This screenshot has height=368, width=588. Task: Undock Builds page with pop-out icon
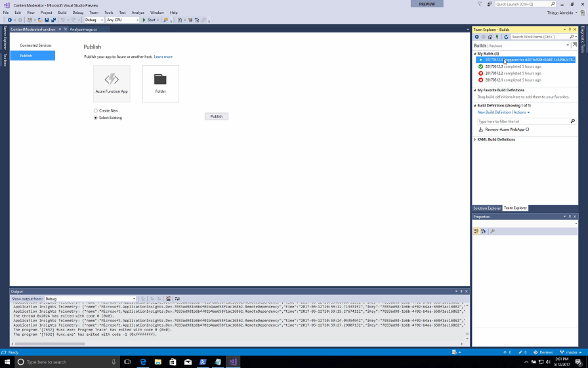(x=574, y=45)
